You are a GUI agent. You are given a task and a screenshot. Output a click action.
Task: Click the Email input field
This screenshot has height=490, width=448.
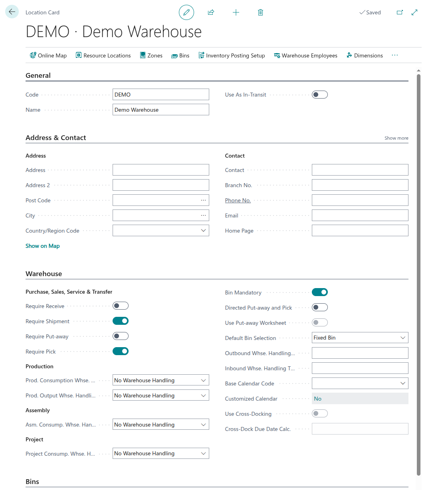pos(360,215)
